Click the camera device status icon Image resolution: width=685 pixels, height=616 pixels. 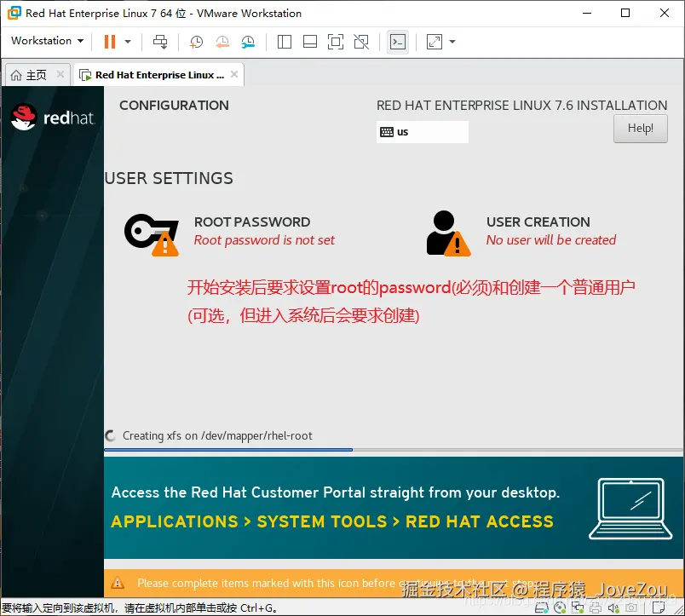click(630, 607)
